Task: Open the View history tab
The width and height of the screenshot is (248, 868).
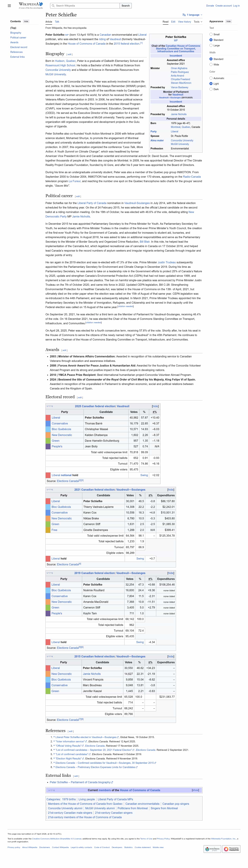Action: [x=185, y=22]
